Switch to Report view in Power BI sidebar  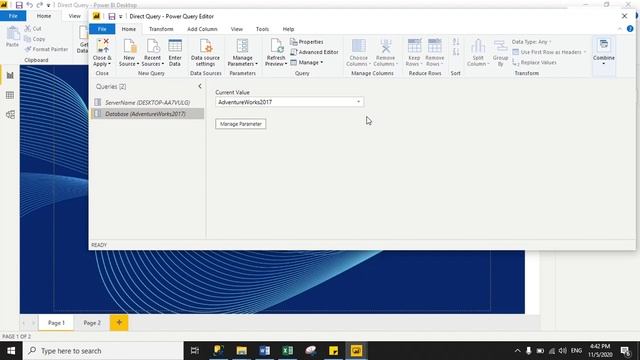tap(10, 75)
